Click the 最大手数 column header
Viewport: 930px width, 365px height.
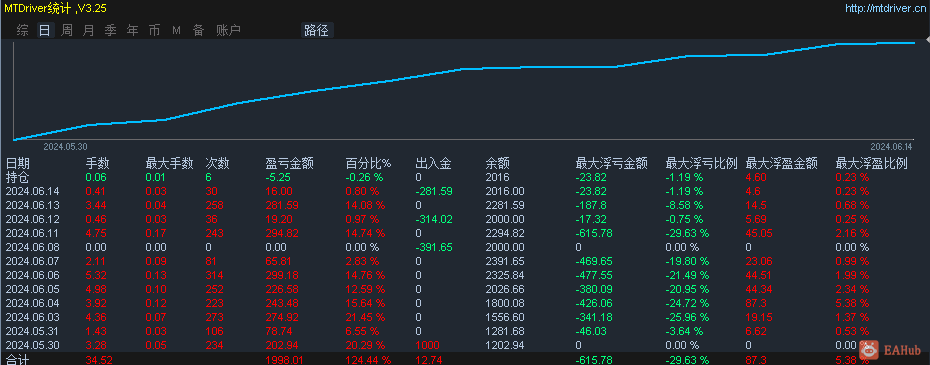[170, 164]
